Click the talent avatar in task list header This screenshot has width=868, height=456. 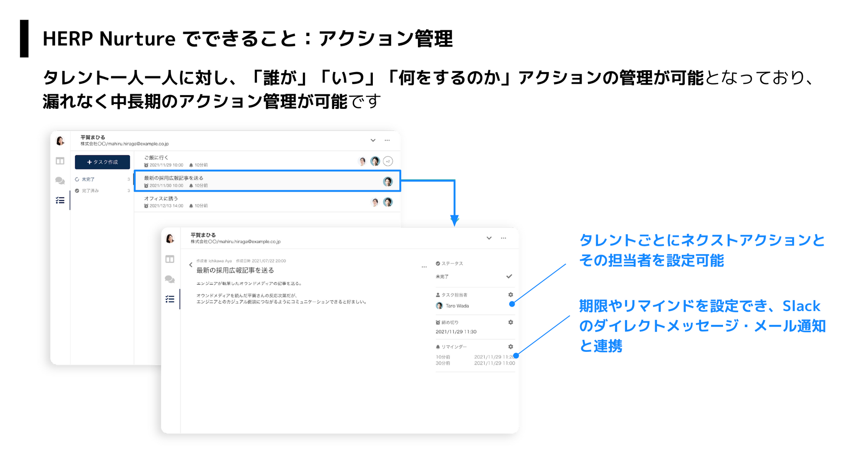[x=60, y=140]
